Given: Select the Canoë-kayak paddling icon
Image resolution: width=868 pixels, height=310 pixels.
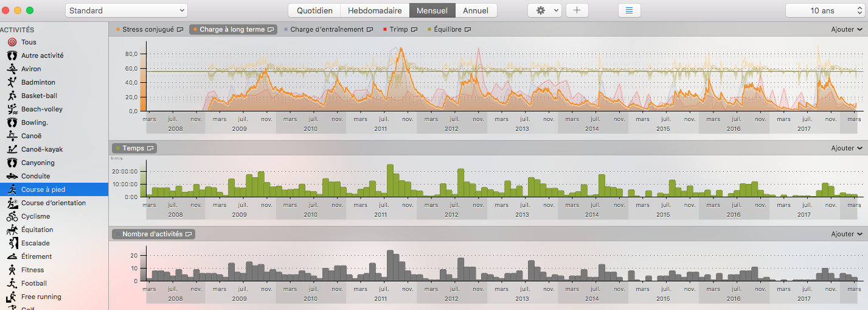Looking at the screenshot, I should click(x=12, y=149).
